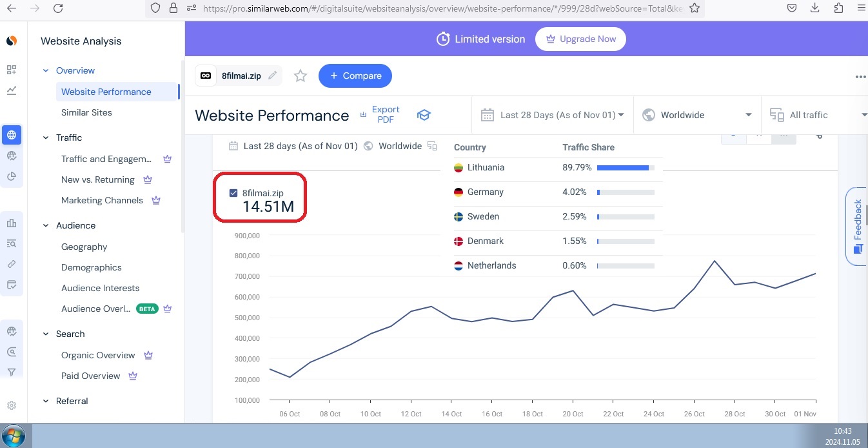Screen dimensions: 868x448
Task: Open the Worldwide country dropdown
Action: [x=697, y=115]
